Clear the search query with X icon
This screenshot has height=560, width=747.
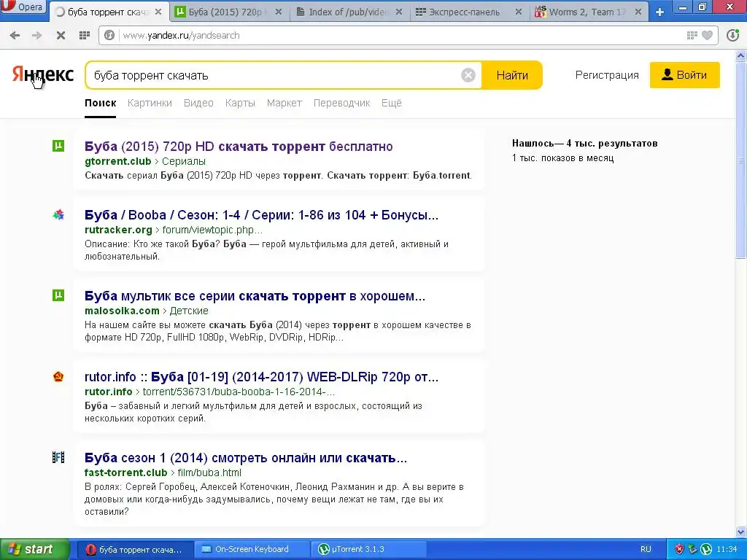[468, 75]
